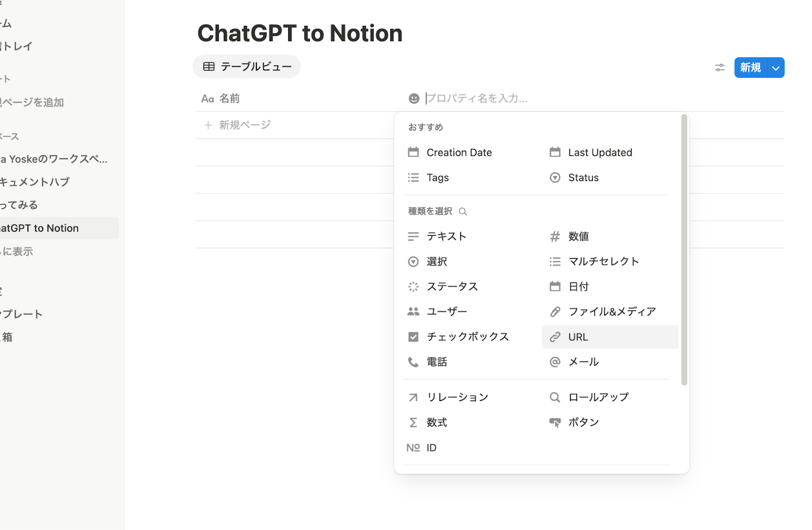Pick the ファイル&メディア property type
This screenshot has height=530, width=812.
[x=612, y=311]
